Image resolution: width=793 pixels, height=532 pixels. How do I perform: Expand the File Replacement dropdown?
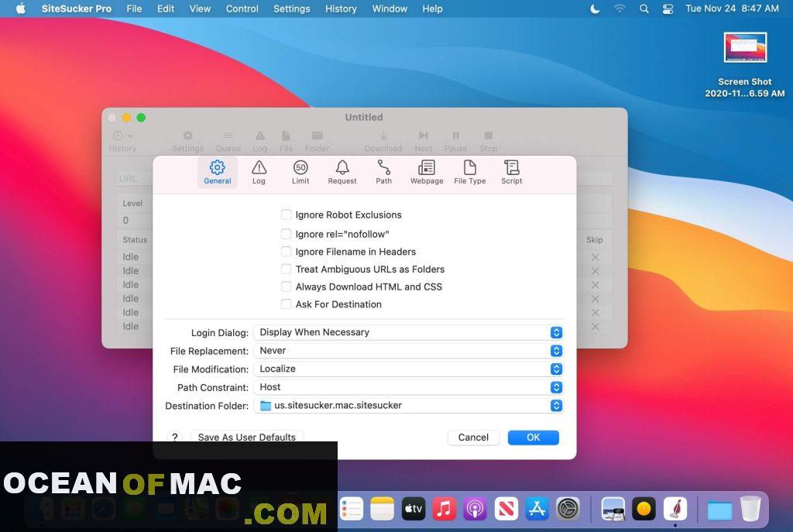409,351
